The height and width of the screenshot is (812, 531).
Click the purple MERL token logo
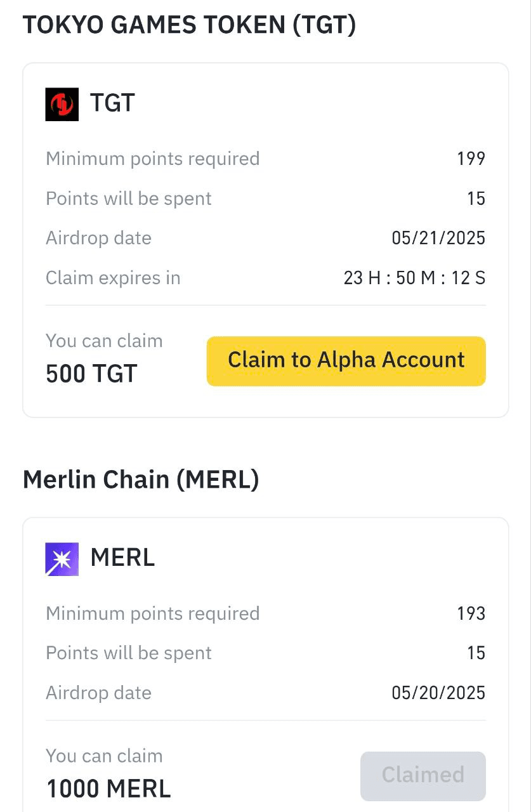tap(62, 559)
